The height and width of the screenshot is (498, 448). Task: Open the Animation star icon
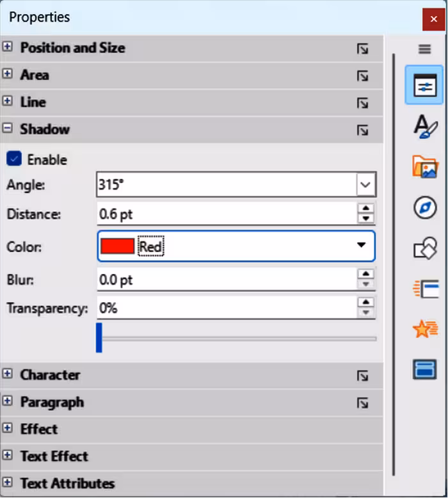tap(425, 329)
